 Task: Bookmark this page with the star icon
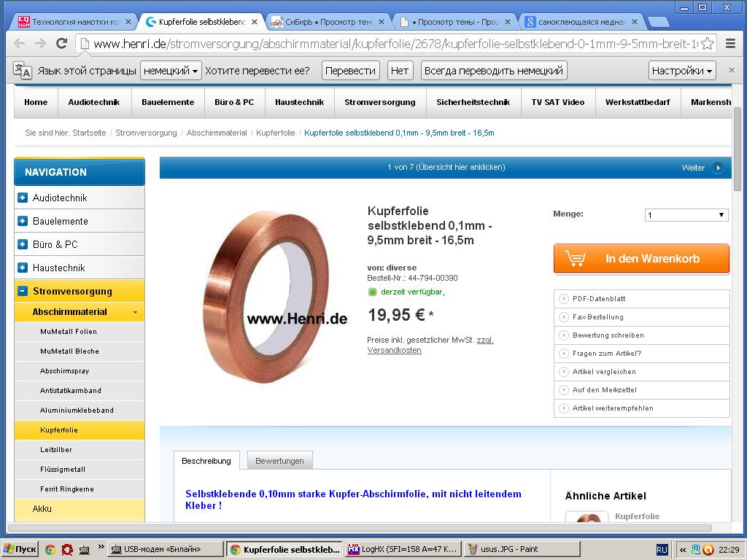tap(708, 44)
